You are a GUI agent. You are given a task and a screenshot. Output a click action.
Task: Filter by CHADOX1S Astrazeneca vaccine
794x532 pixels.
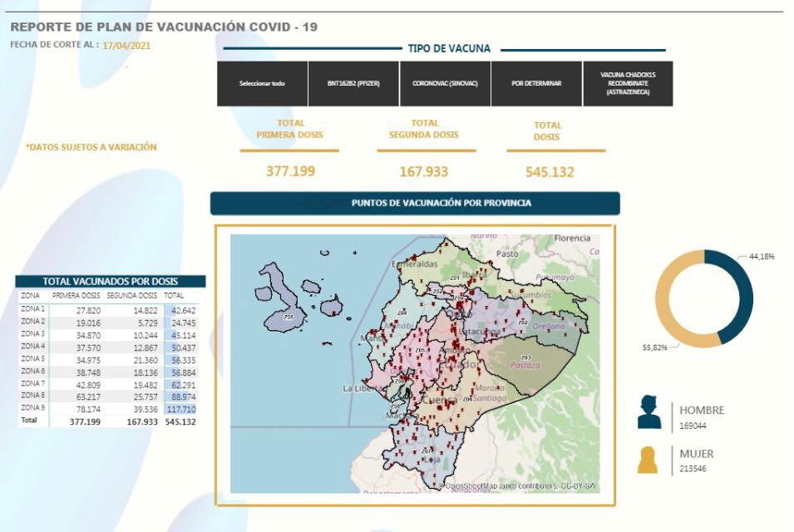(628, 83)
